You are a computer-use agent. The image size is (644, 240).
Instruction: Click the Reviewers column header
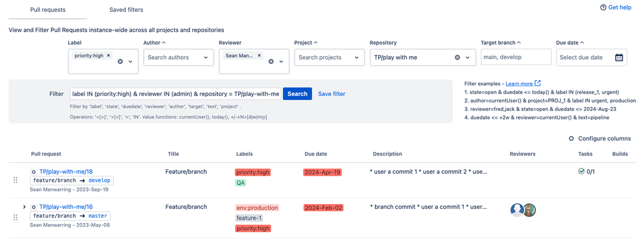click(522, 154)
